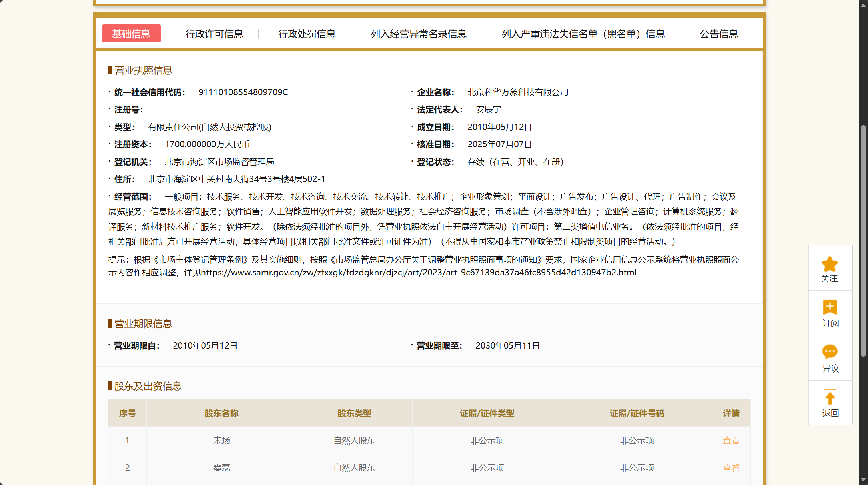Screen dimensions: 868x485
Task: Click the 订阅 plus bookmark icon
Action: (830, 307)
